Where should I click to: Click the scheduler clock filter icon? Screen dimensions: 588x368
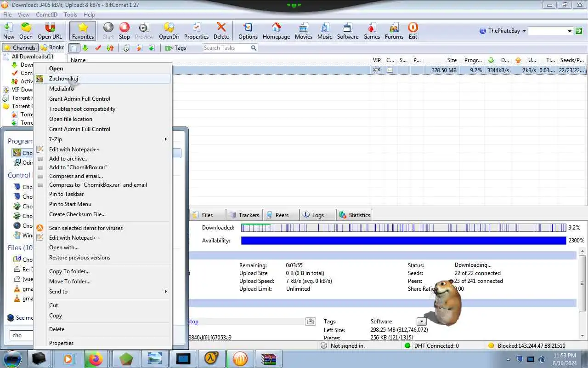point(126,48)
